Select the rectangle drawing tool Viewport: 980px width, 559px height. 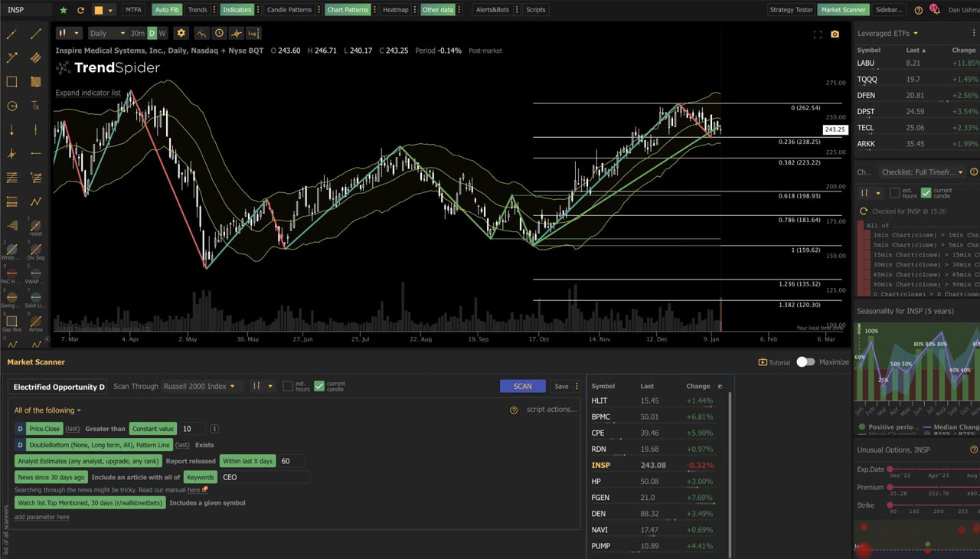(x=11, y=82)
